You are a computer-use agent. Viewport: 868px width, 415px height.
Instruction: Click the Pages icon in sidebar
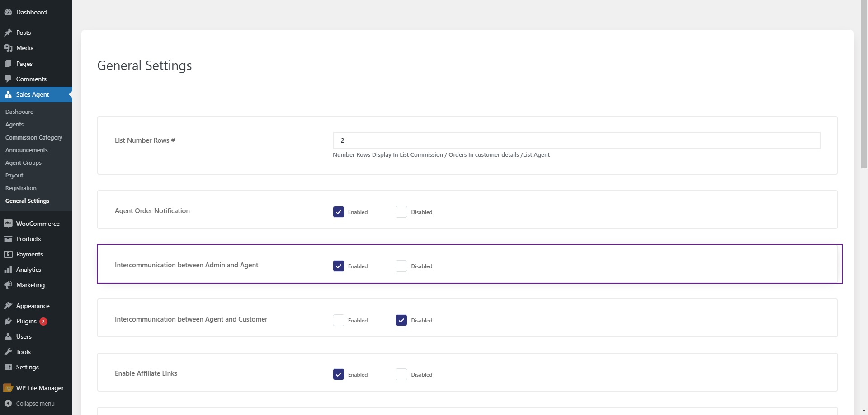tap(8, 64)
